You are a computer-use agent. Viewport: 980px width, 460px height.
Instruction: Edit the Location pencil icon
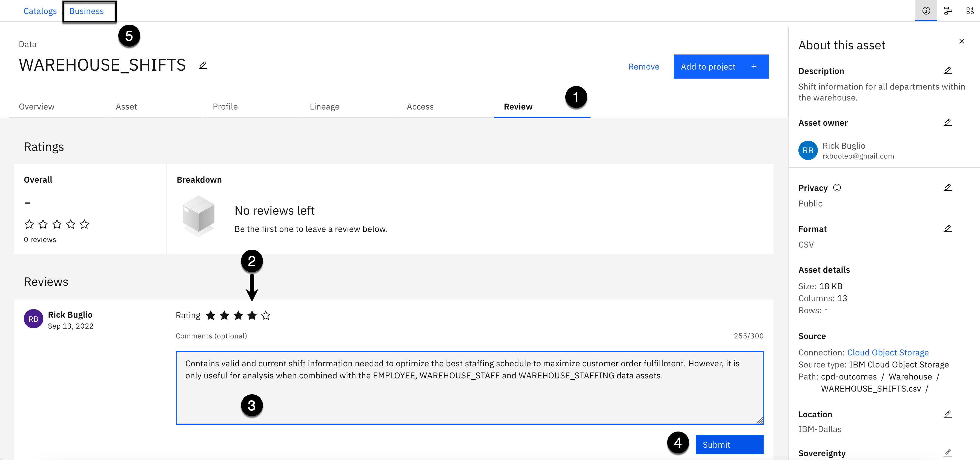(x=948, y=414)
